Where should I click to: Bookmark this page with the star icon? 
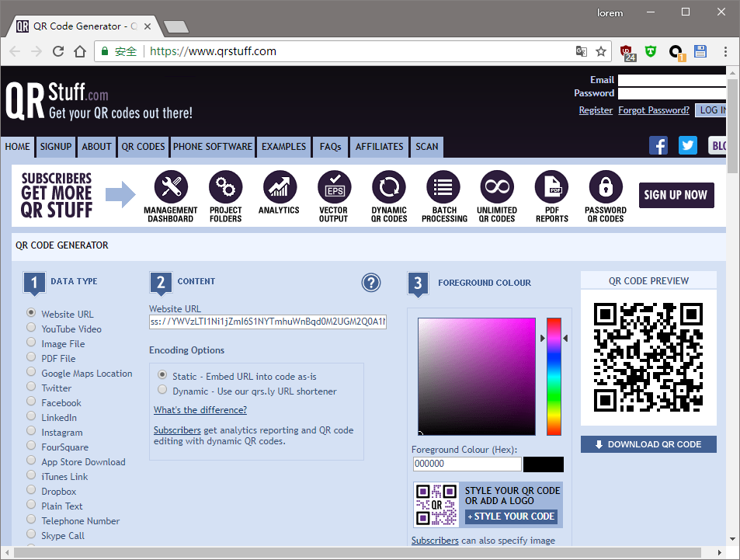601,51
